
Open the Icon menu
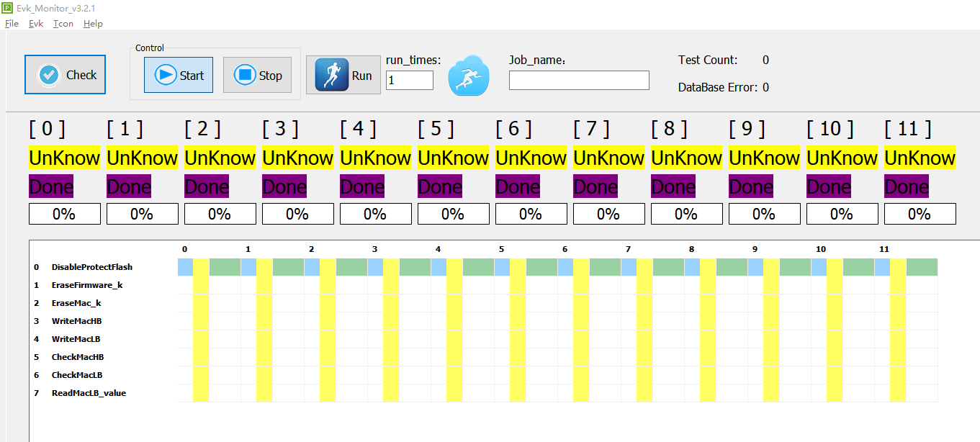63,24
